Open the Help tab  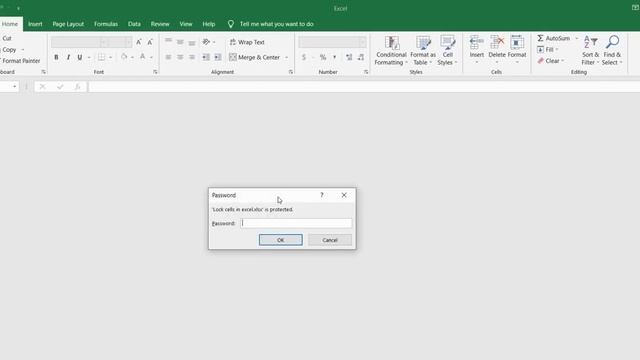coord(209,24)
